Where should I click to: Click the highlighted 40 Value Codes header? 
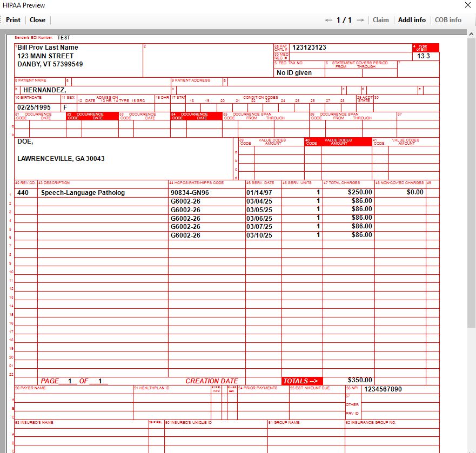tap(338, 141)
